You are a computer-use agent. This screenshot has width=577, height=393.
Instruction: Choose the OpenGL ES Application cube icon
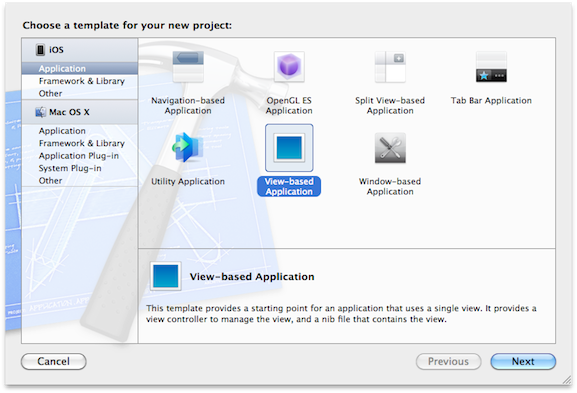pos(289,67)
